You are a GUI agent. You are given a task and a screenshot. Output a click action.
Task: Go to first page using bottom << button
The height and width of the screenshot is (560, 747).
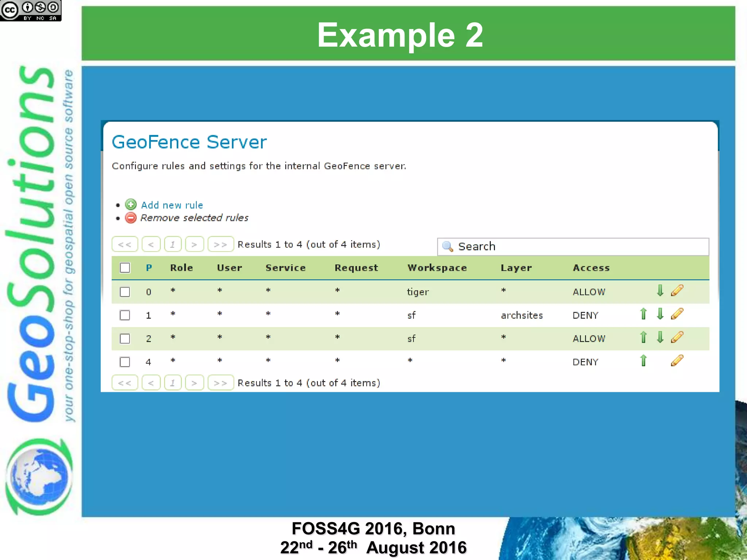(x=125, y=383)
